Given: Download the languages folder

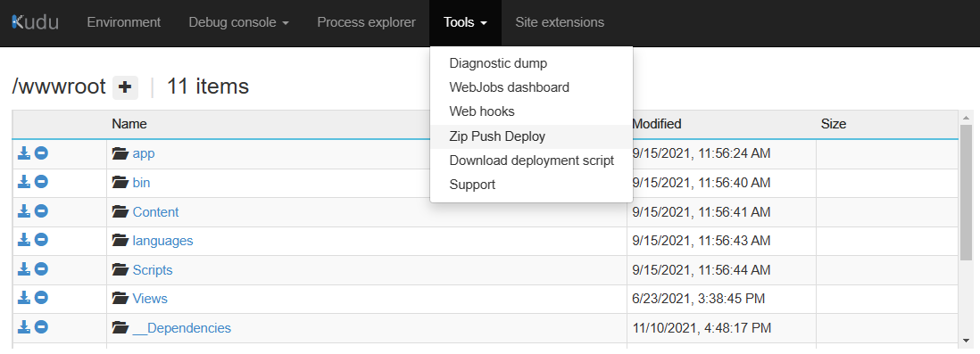Looking at the screenshot, I should coord(24,240).
